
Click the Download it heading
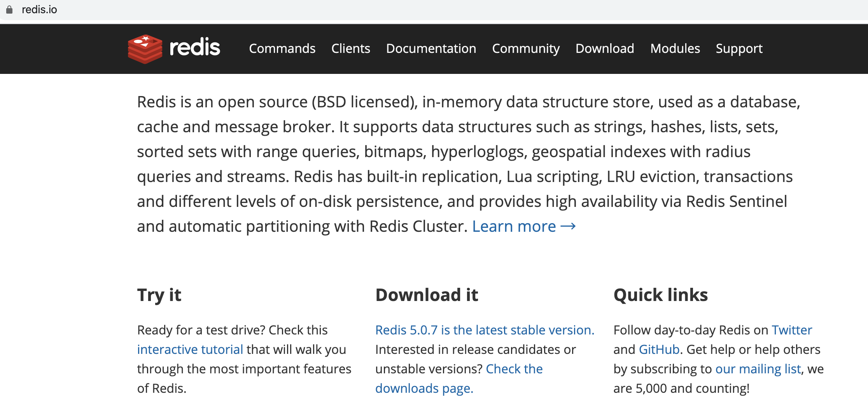coord(427,295)
